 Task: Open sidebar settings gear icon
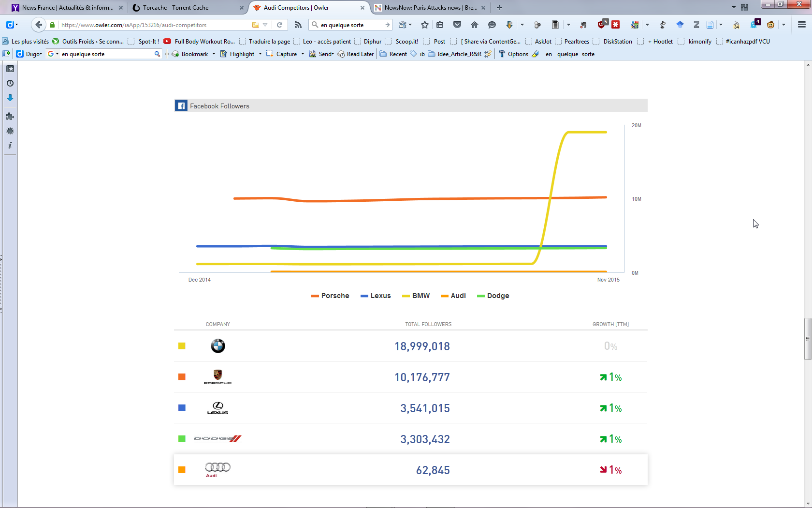pyautogui.click(x=10, y=131)
